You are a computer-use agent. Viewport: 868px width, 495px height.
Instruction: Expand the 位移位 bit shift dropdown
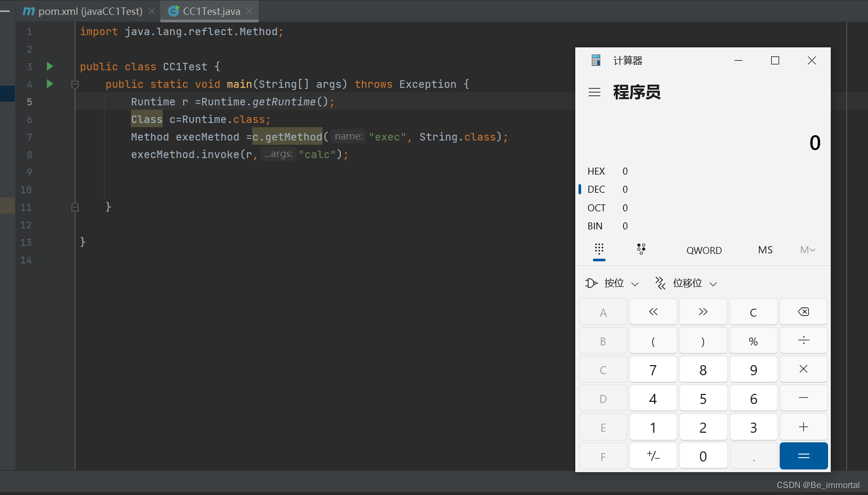[x=687, y=283]
